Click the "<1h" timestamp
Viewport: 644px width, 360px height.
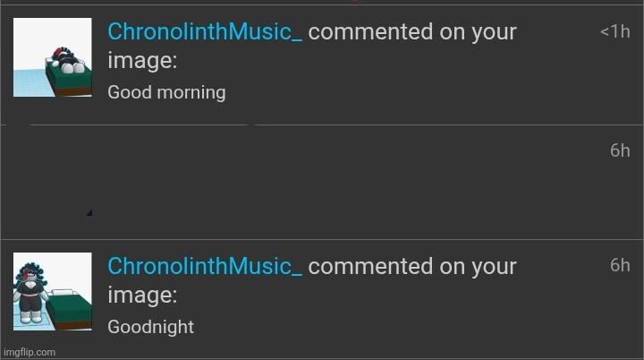coord(614,31)
